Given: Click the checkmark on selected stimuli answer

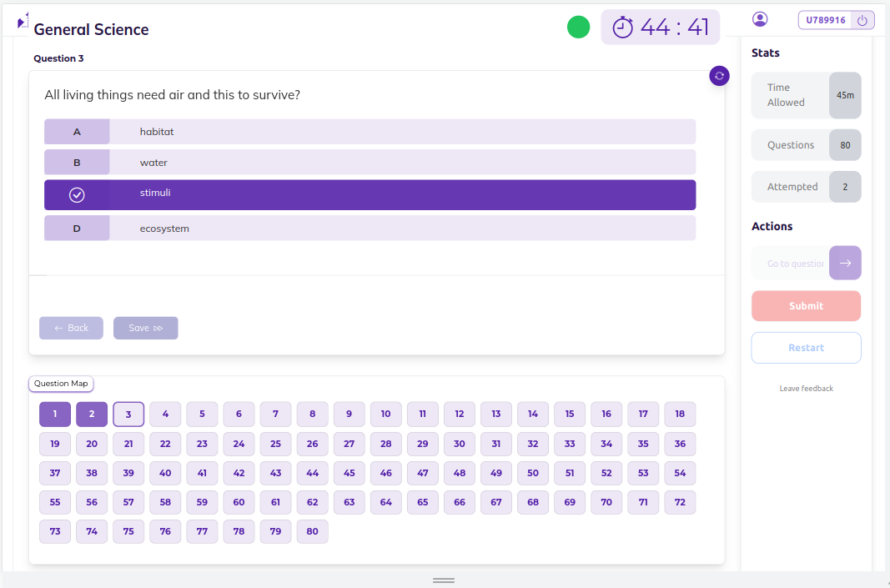Looking at the screenshot, I should click(x=77, y=195).
